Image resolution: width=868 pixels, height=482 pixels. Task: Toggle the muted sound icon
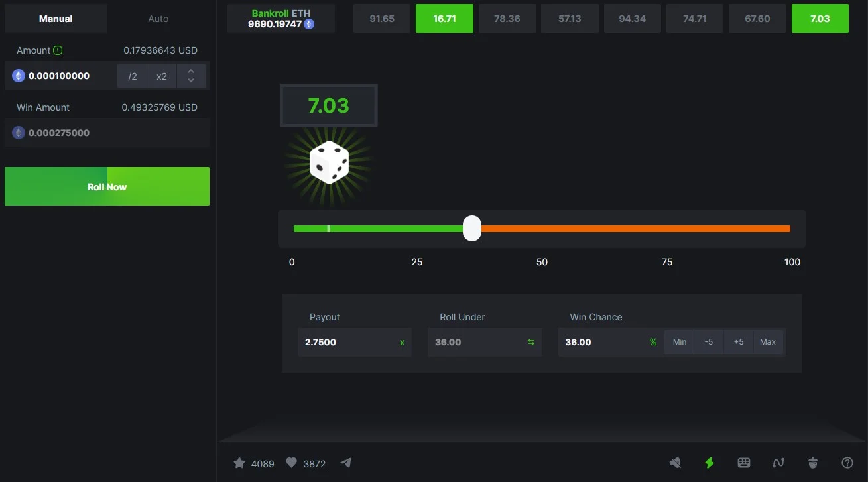[675, 463]
